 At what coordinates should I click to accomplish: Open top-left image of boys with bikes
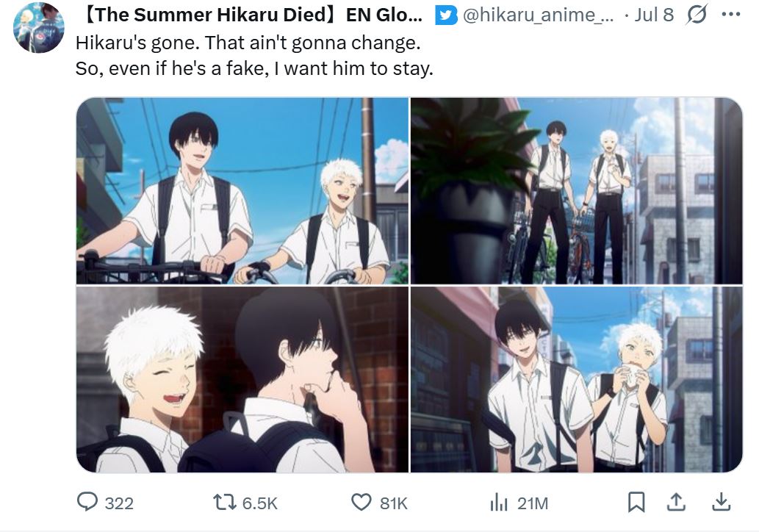242,191
